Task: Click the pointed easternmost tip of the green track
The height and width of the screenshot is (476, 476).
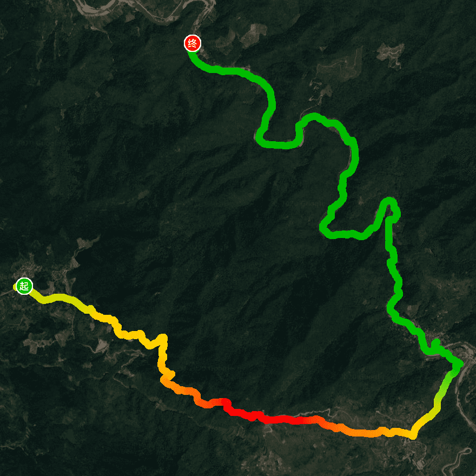Action: point(460,363)
